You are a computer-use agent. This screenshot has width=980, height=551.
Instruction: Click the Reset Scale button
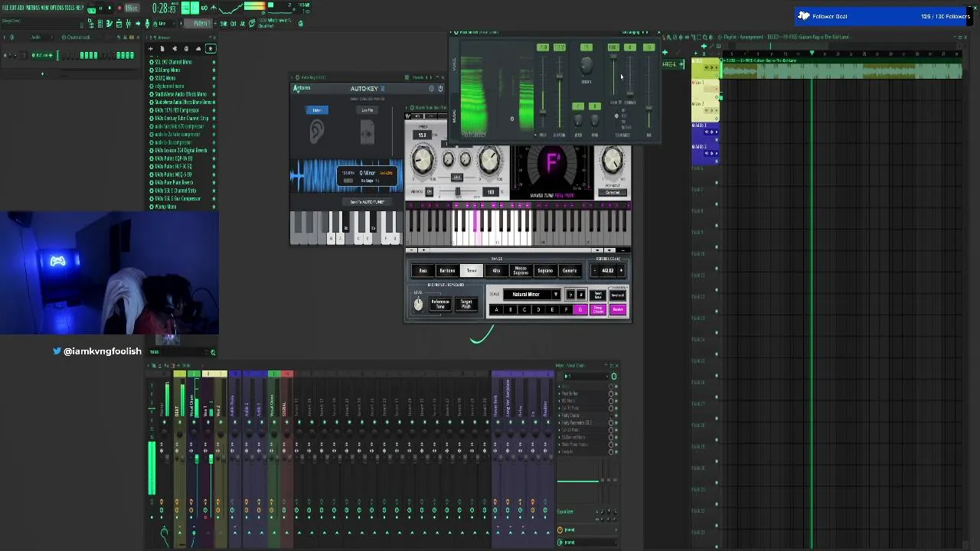pos(598,295)
